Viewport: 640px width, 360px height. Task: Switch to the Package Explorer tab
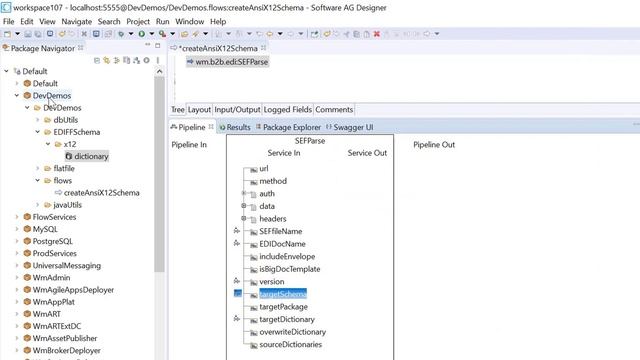[288, 127]
